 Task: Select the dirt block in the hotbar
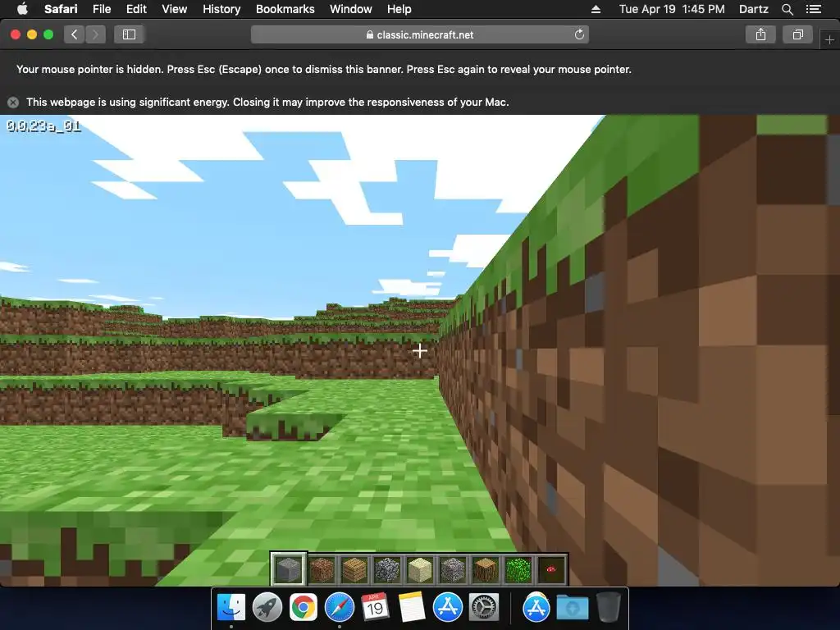(322, 569)
